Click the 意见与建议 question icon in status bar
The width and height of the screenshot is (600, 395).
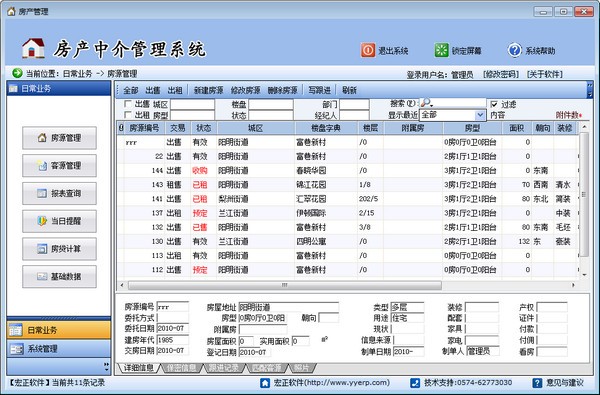(537, 383)
